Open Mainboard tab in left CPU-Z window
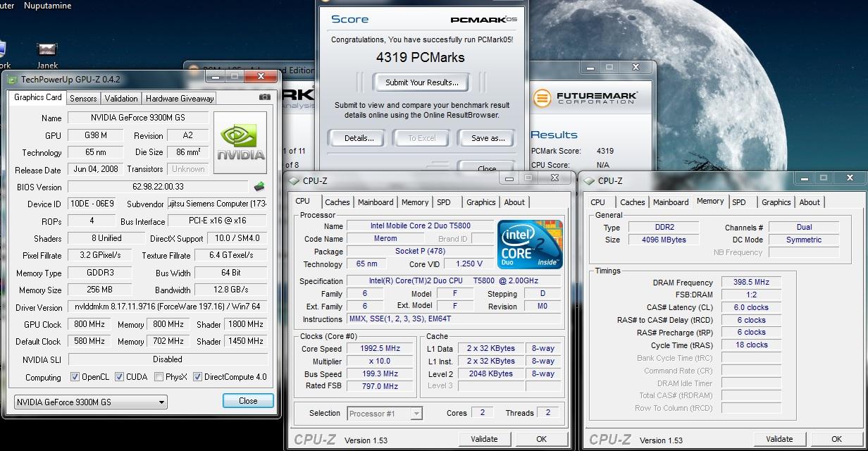Screen dimensions: 868x451 pyautogui.click(x=376, y=202)
